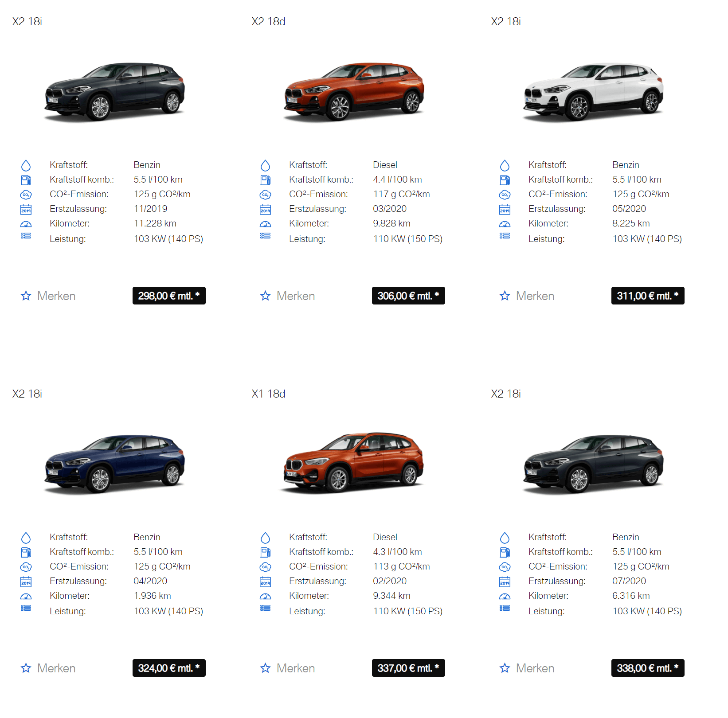Click the value 117 g CO²/km

click(x=401, y=194)
